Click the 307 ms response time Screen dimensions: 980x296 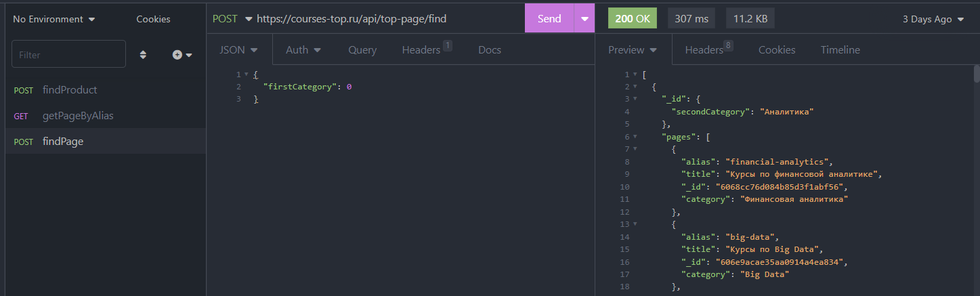(691, 19)
